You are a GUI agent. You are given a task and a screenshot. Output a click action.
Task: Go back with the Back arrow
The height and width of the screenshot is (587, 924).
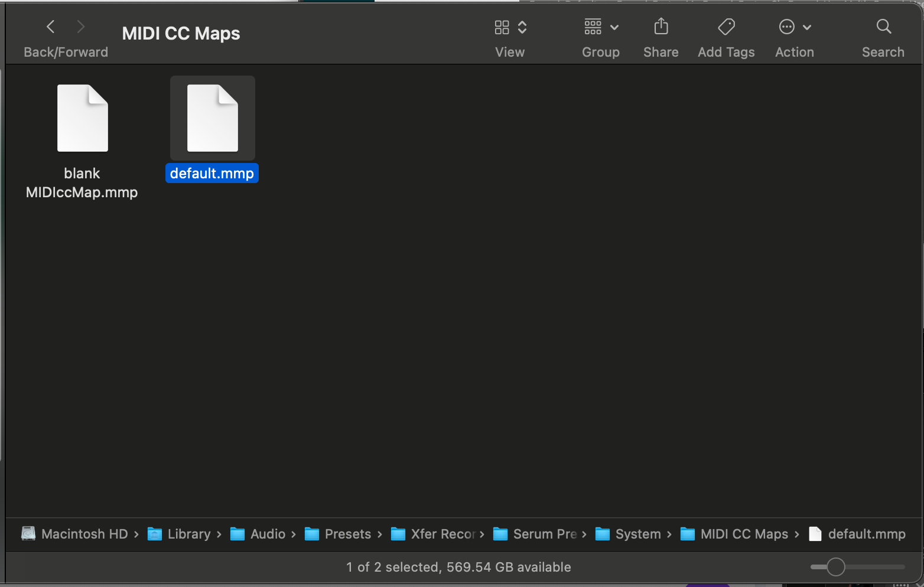click(x=51, y=27)
